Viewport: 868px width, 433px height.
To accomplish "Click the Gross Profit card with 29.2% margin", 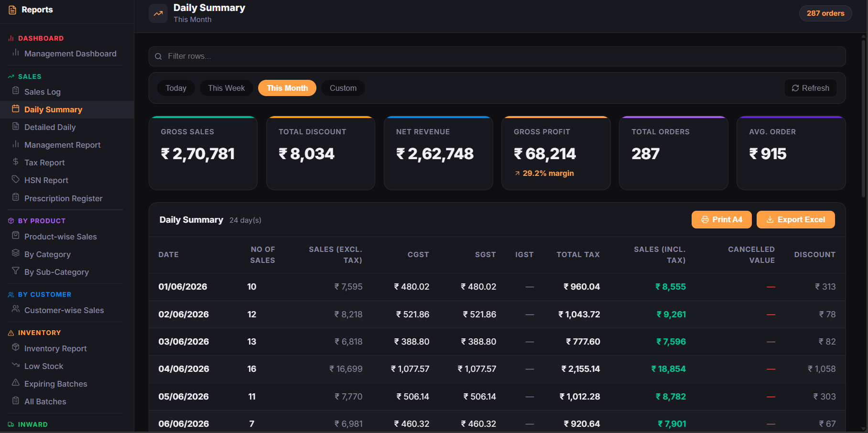I will [x=556, y=153].
